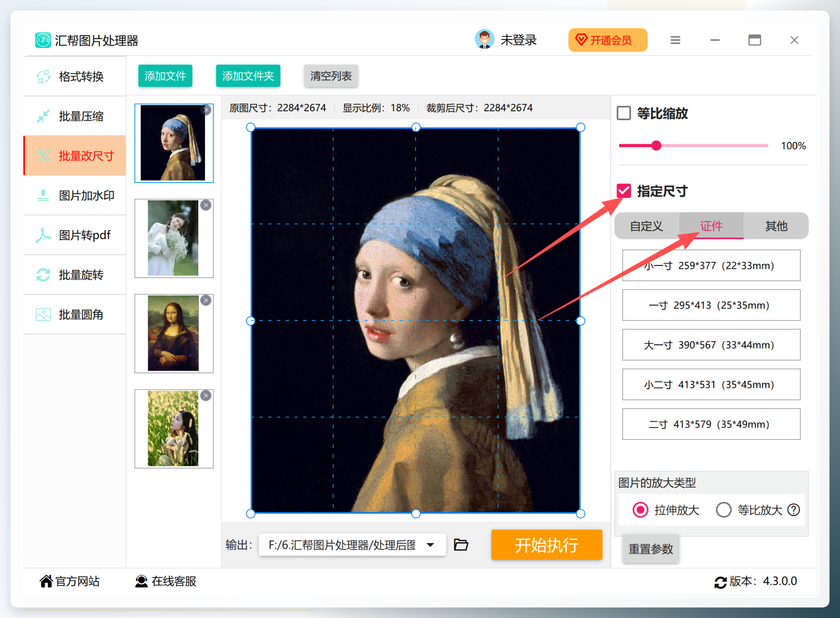
Task: Select 一寸 295*413 size preset
Action: [x=711, y=305]
